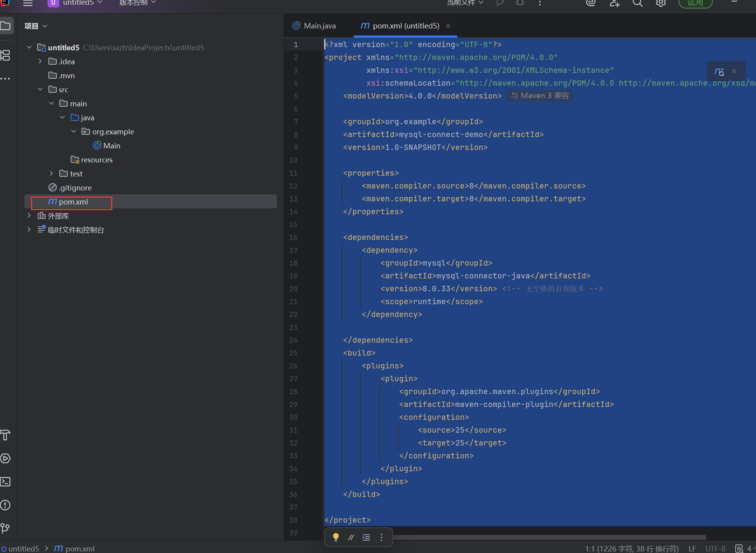
Task: Expand the .idea folder
Action: point(40,61)
